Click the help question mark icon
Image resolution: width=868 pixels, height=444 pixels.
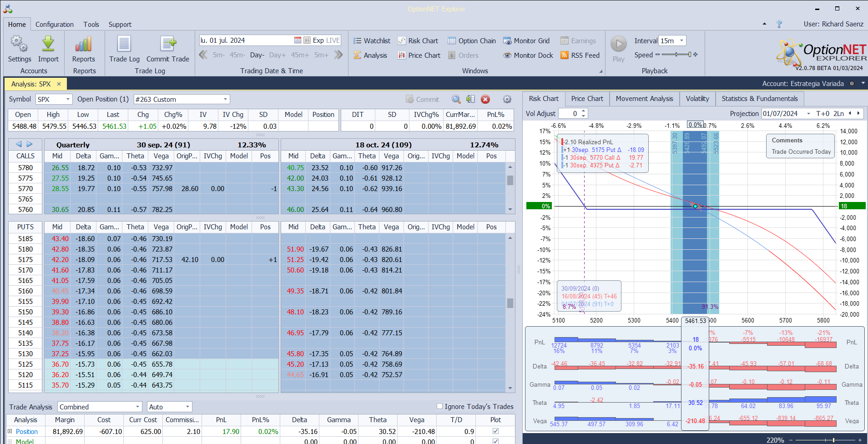[x=779, y=24]
